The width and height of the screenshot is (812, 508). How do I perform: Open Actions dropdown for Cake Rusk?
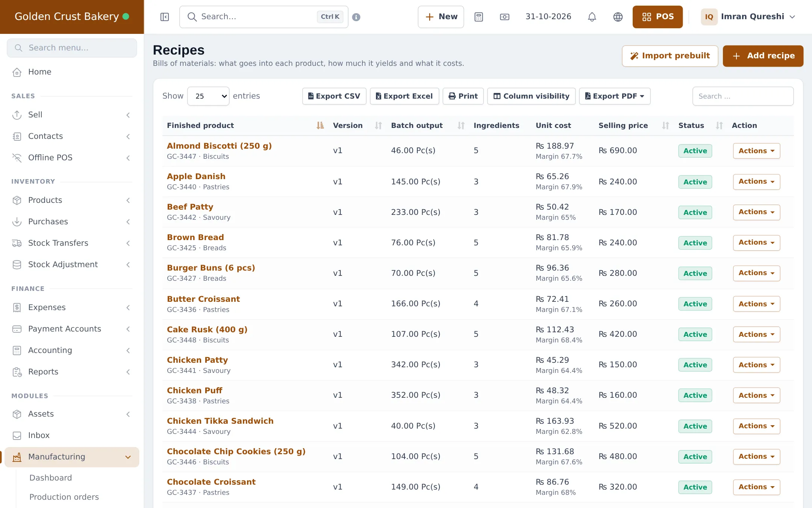coord(756,334)
